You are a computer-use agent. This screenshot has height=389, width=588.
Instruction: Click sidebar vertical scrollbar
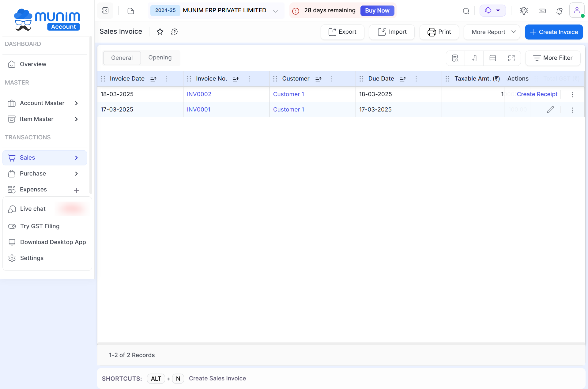(91, 115)
